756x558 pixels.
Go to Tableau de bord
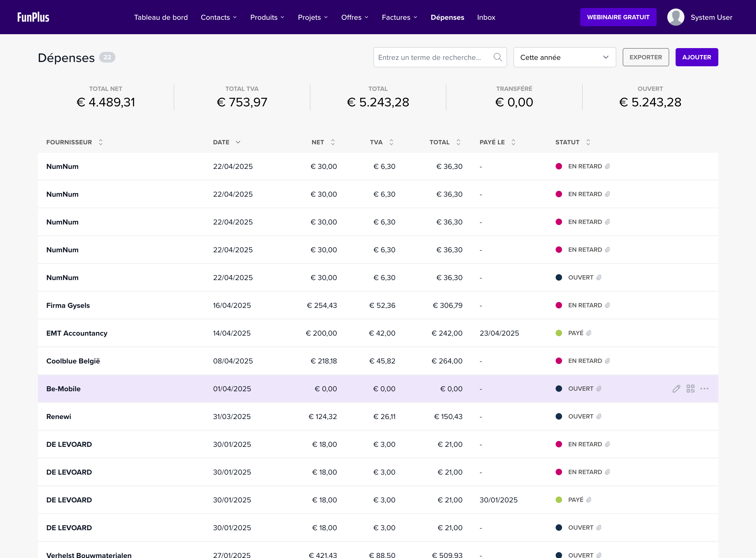pyautogui.click(x=161, y=17)
